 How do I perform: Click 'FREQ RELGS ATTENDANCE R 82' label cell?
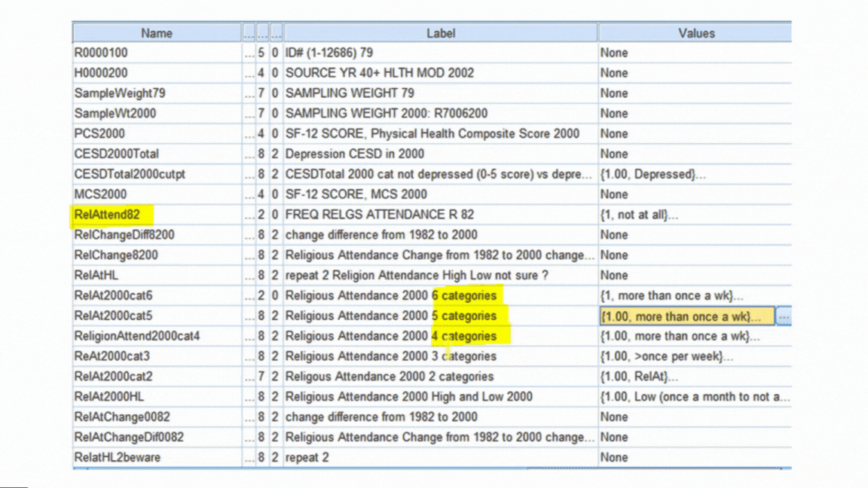point(380,215)
